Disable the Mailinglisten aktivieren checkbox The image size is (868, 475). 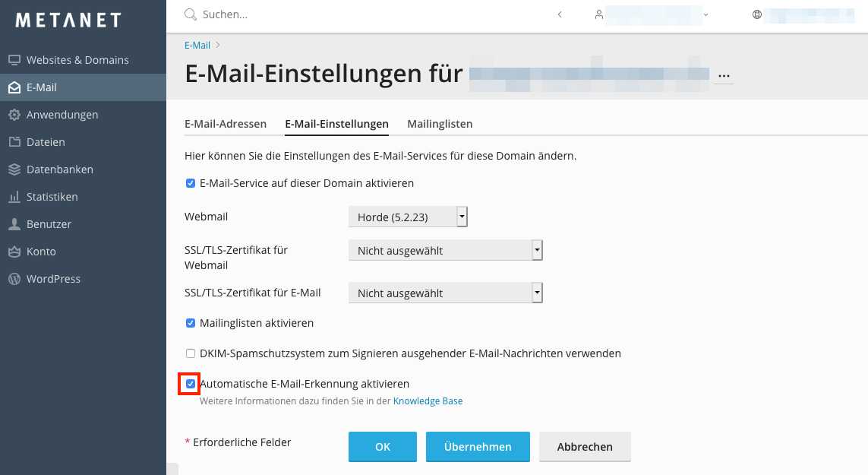191,323
